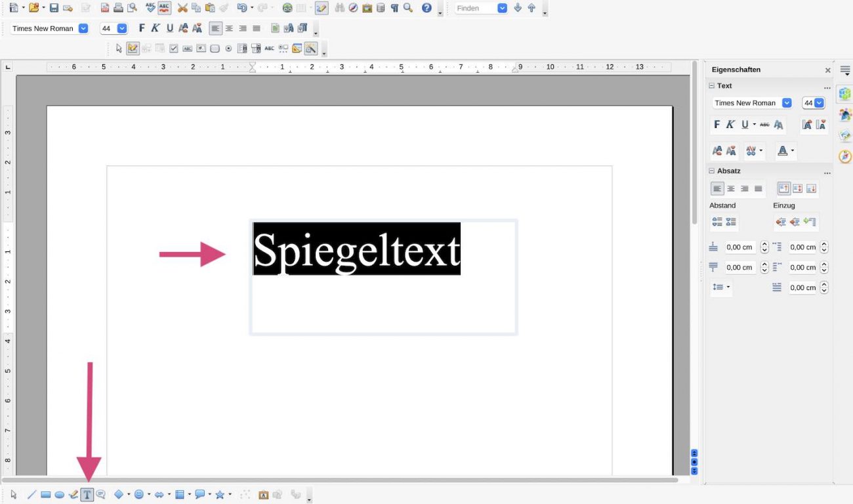Open the Text section options via ellipsis
Screen dimensions: 853x504
827,87
